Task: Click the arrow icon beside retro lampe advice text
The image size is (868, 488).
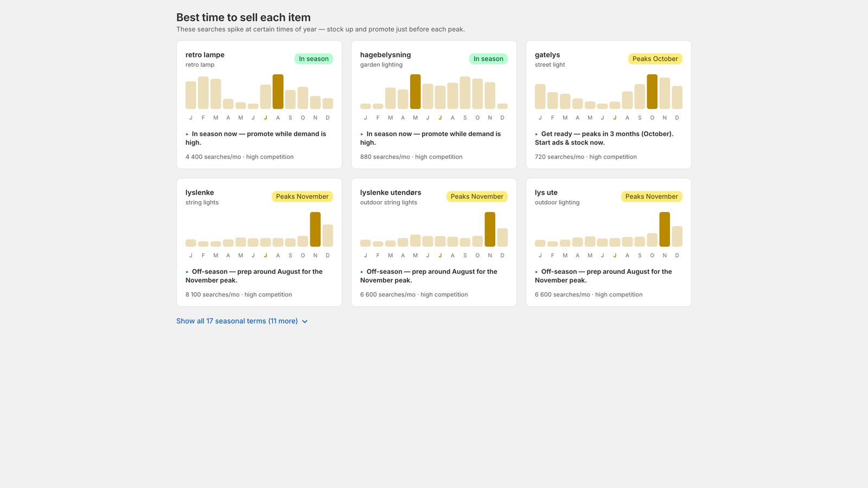Action: click(x=187, y=134)
